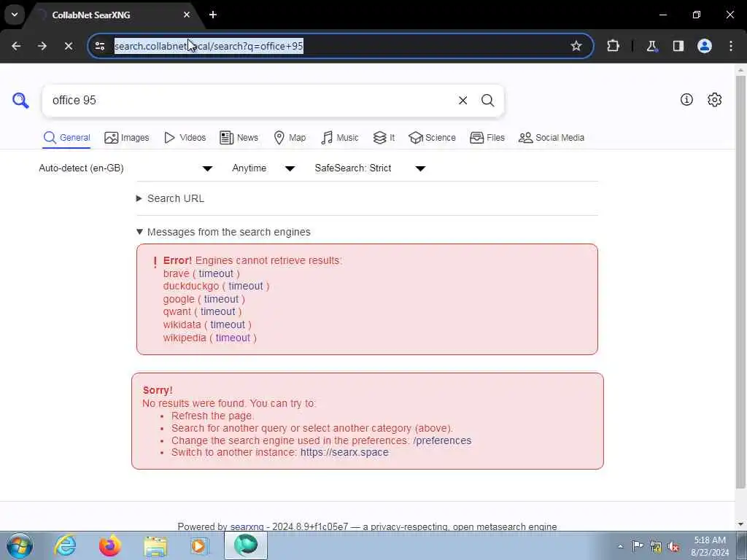Go back with the browser back arrow
The height and width of the screenshot is (560, 747).
16,46
